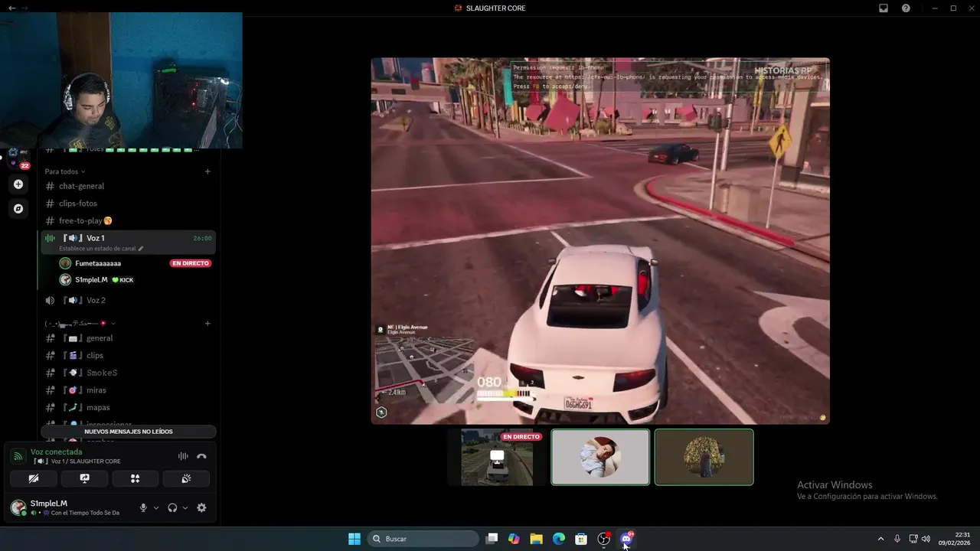This screenshot has height=551, width=980.
Task: Open the volume icon in system tray
Action: click(x=926, y=539)
